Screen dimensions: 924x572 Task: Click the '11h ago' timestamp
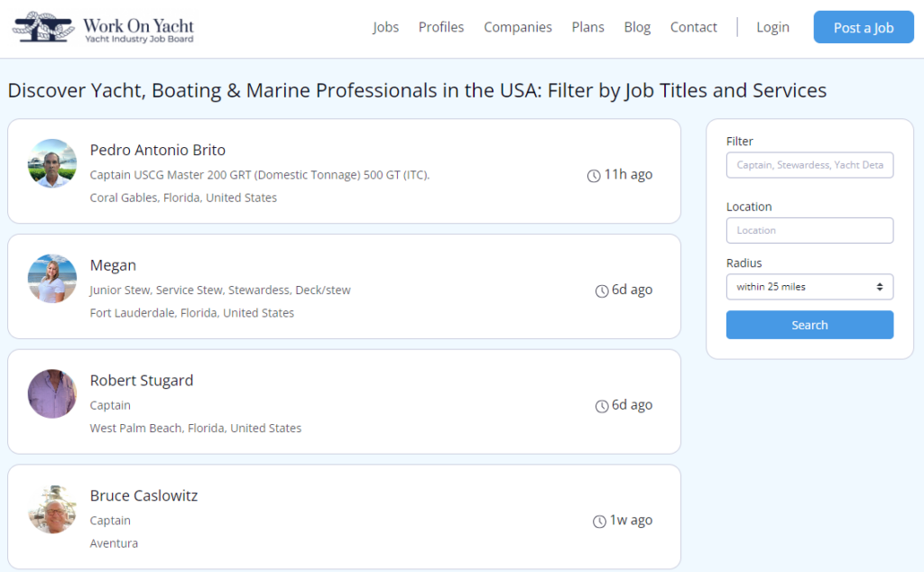coord(628,174)
